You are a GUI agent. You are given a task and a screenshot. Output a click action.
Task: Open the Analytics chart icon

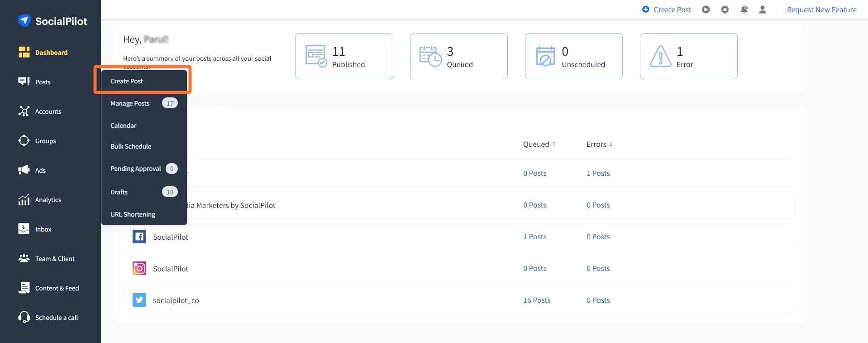pos(24,199)
